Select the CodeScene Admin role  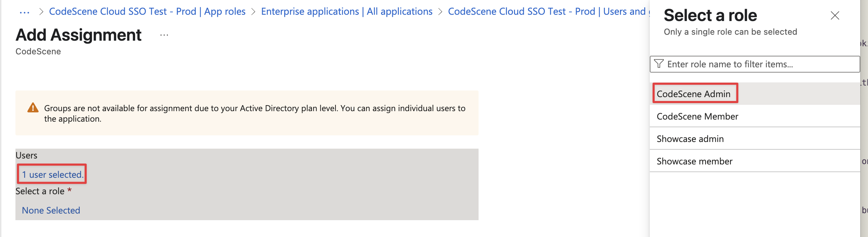[755, 94]
